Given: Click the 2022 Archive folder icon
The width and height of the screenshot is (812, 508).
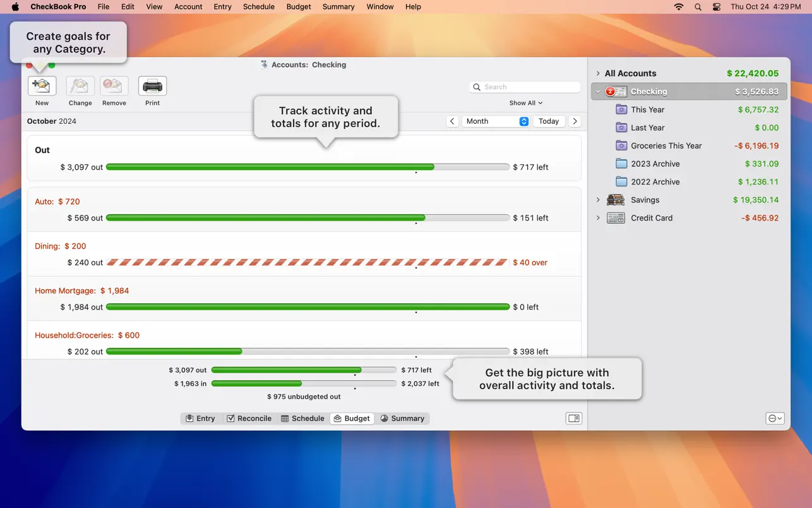Looking at the screenshot, I should tap(621, 182).
